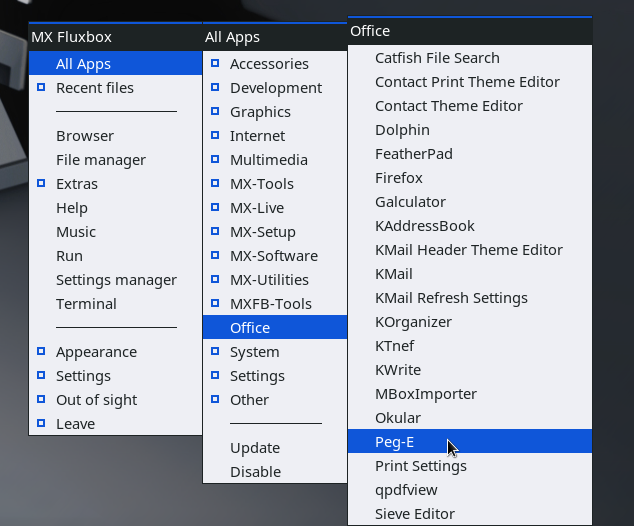
Task: Open Settings in All Apps menu
Action: coord(275,376)
